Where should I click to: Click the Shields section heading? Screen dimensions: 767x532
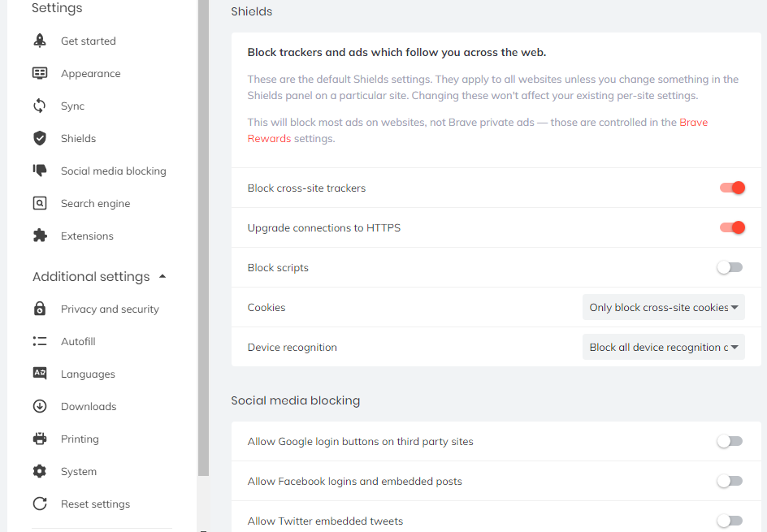coord(251,11)
